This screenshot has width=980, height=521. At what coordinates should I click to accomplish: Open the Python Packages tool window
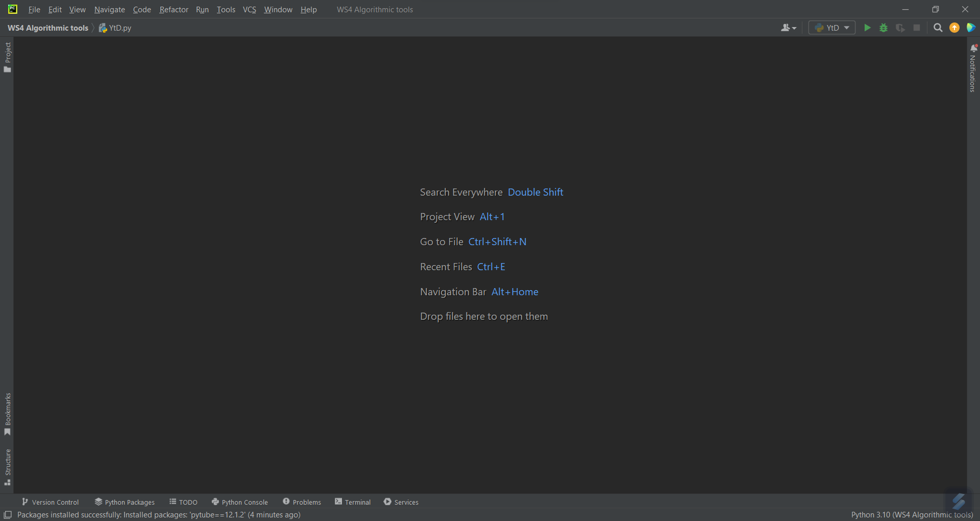(125, 502)
